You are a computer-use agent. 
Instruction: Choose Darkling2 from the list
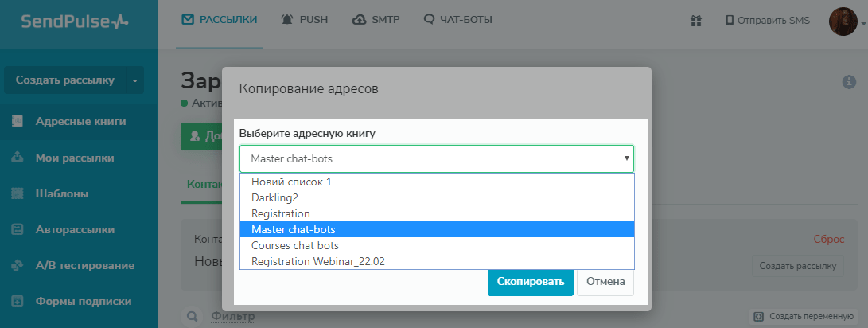point(274,197)
